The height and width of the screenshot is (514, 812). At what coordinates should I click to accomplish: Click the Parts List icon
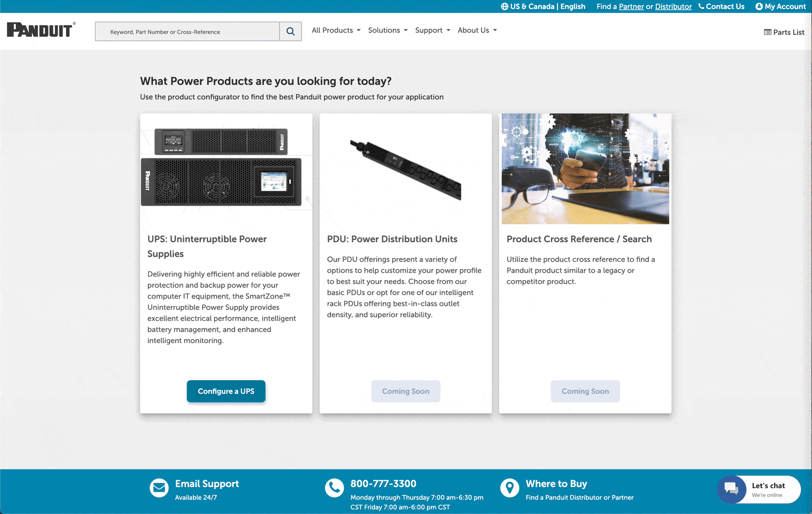(x=768, y=32)
